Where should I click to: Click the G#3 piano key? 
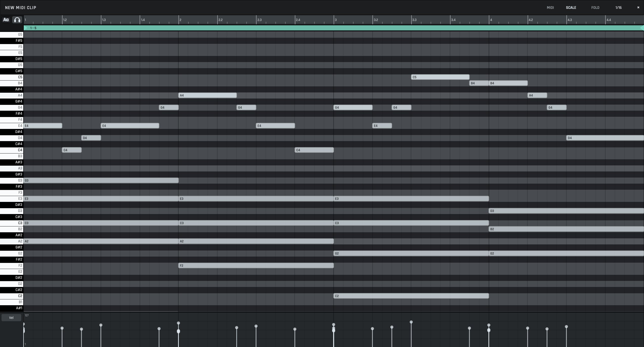12,174
